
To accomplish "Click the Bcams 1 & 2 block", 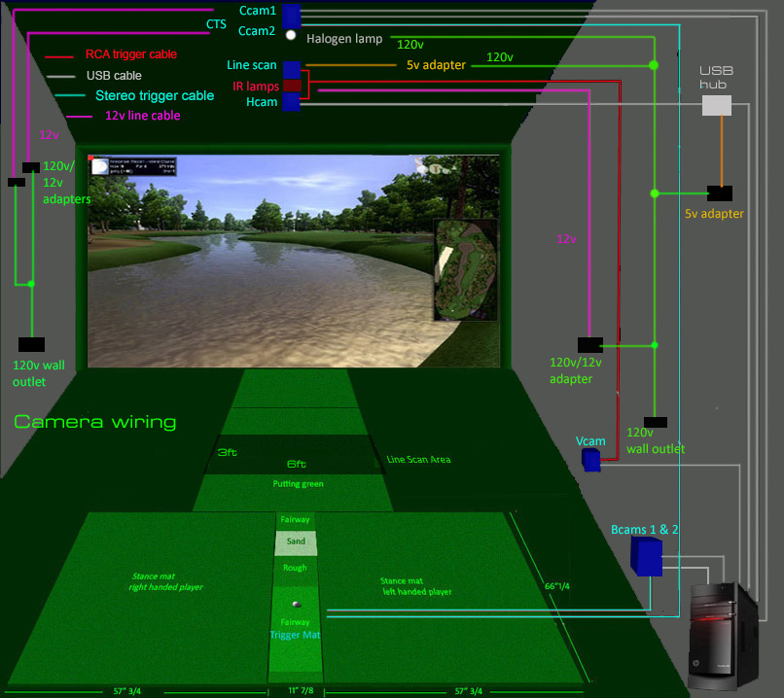I will click(646, 554).
